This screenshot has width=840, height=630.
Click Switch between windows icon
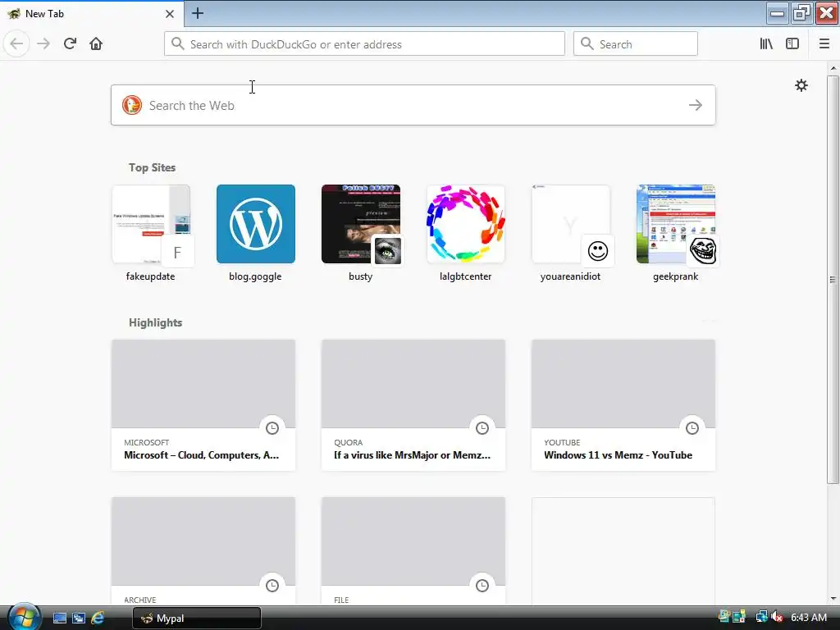[x=79, y=619]
